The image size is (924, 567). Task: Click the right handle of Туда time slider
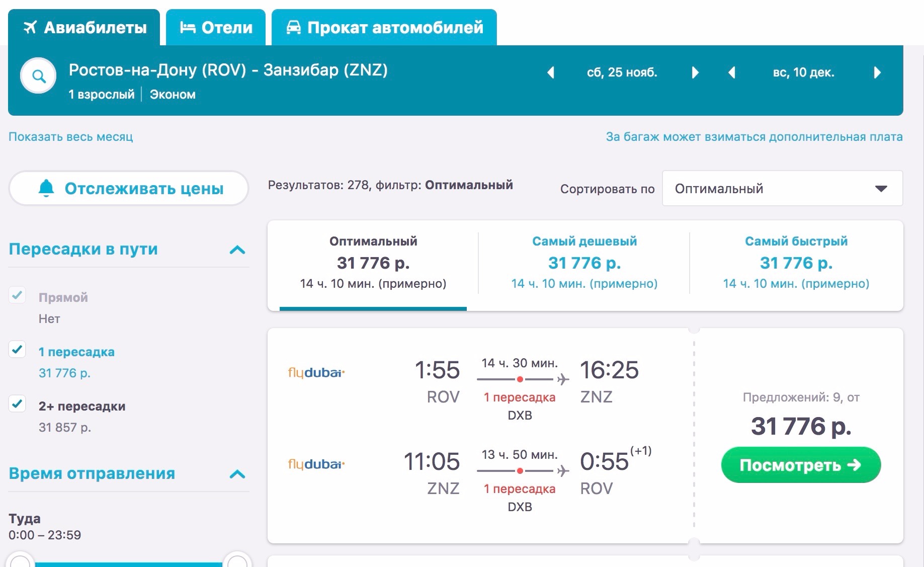tap(237, 559)
